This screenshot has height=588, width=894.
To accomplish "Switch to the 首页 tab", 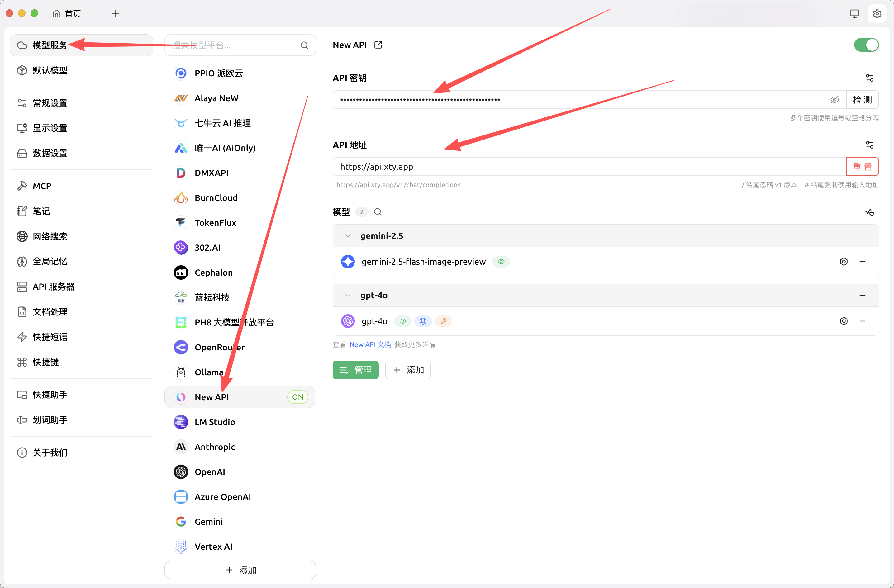I will tap(67, 13).
